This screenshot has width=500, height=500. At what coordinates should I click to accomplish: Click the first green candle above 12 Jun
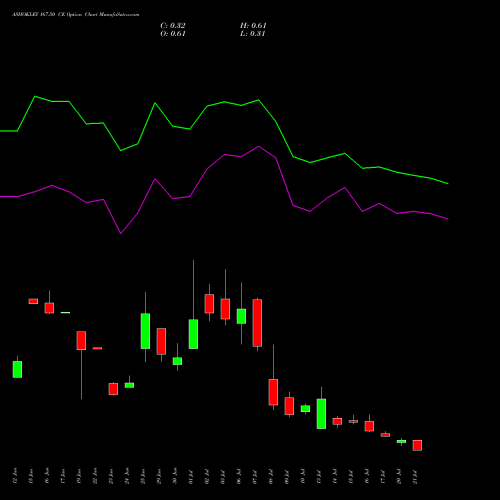[x=17, y=369]
